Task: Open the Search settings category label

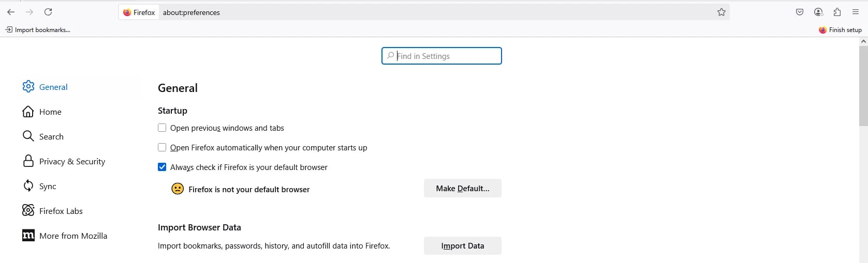Action: (x=51, y=136)
